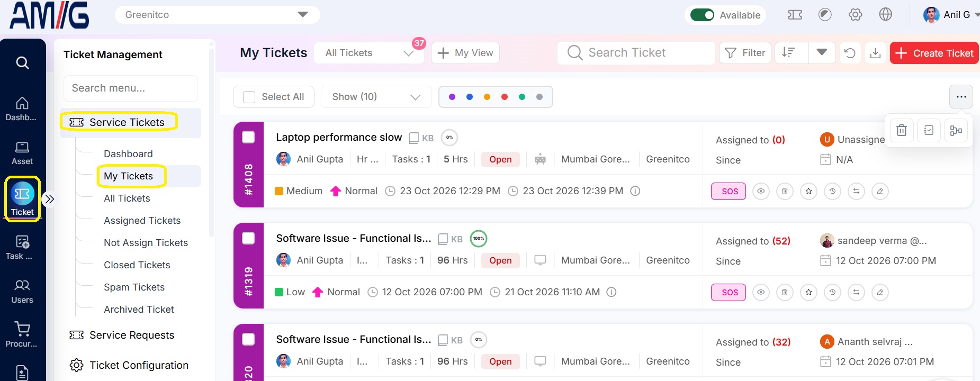Viewport: 980px width, 381px height.
Task: Go to Spam Tickets menu item
Action: pyautogui.click(x=134, y=287)
